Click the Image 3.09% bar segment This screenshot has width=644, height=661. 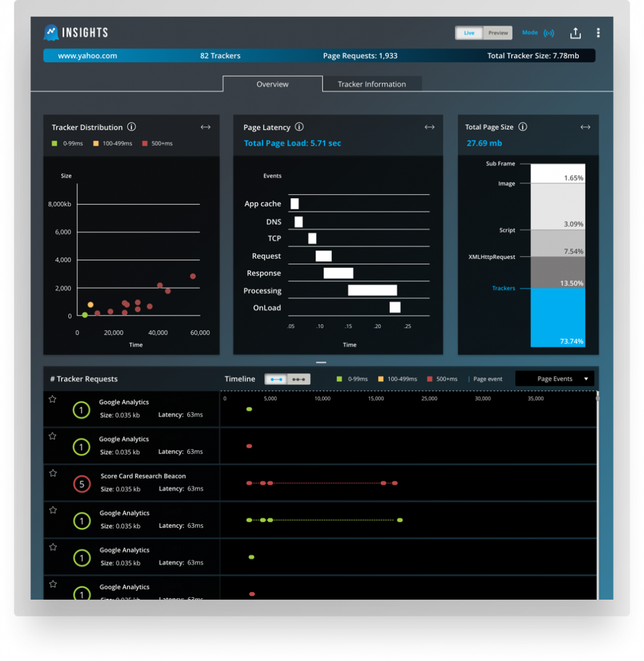pyautogui.click(x=558, y=207)
